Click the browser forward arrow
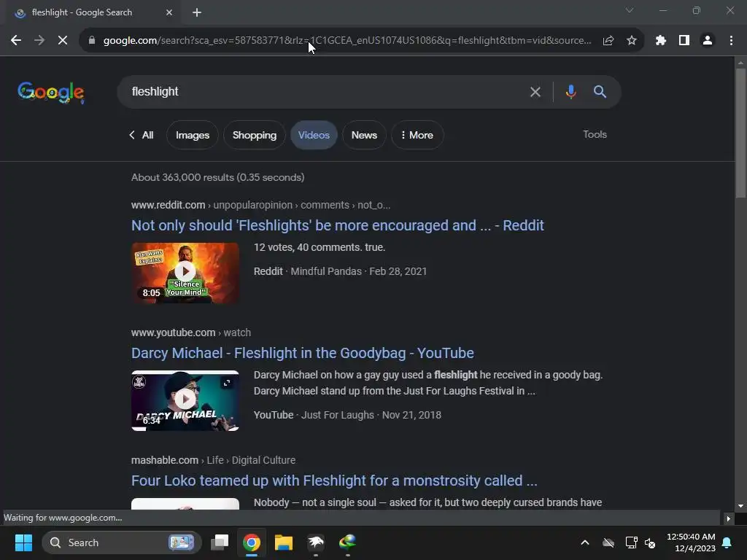The height and width of the screenshot is (560, 747). coord(39,41)
